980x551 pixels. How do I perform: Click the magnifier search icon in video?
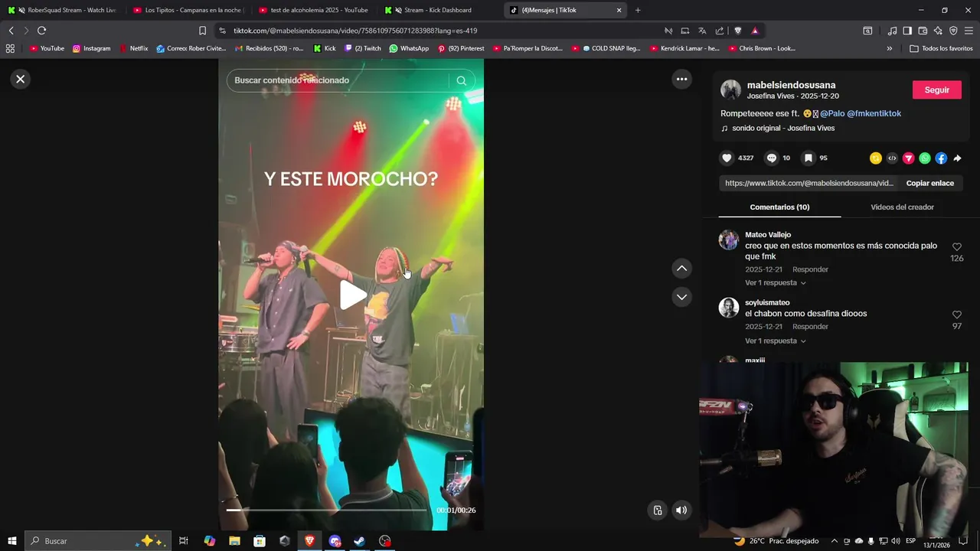461,80
